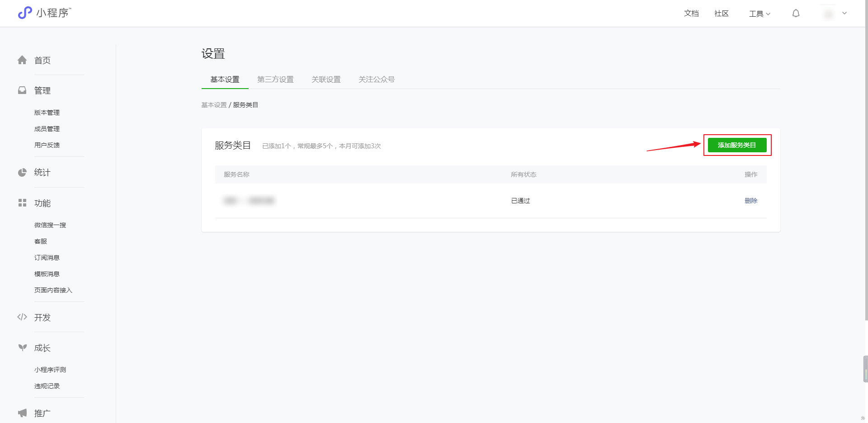Switch to the 关联设置 tab
Image resolution: width=868 pixels, height=423 pixels.
[326, 80]
